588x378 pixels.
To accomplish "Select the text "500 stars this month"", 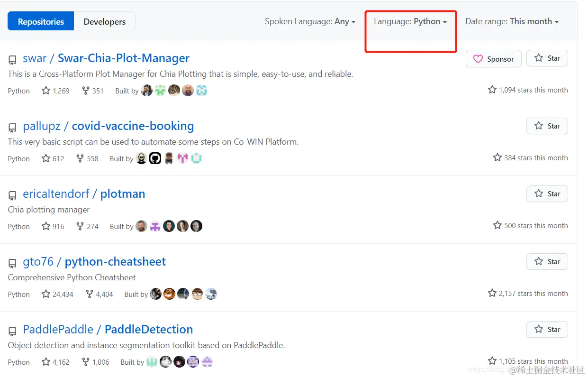I will tap(536, 226).
